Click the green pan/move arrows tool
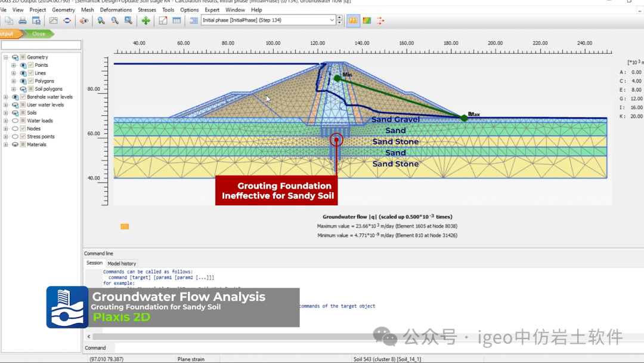 [145, 20]
